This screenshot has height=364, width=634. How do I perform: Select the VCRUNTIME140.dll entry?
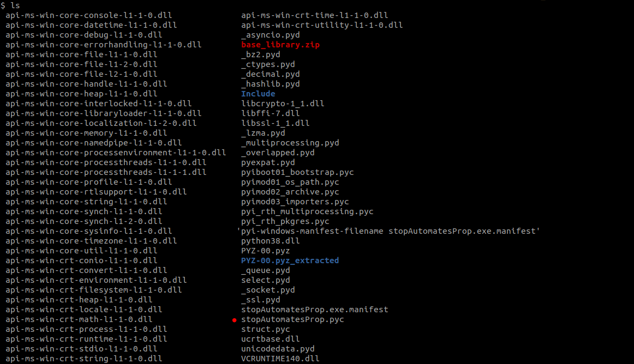280,359
